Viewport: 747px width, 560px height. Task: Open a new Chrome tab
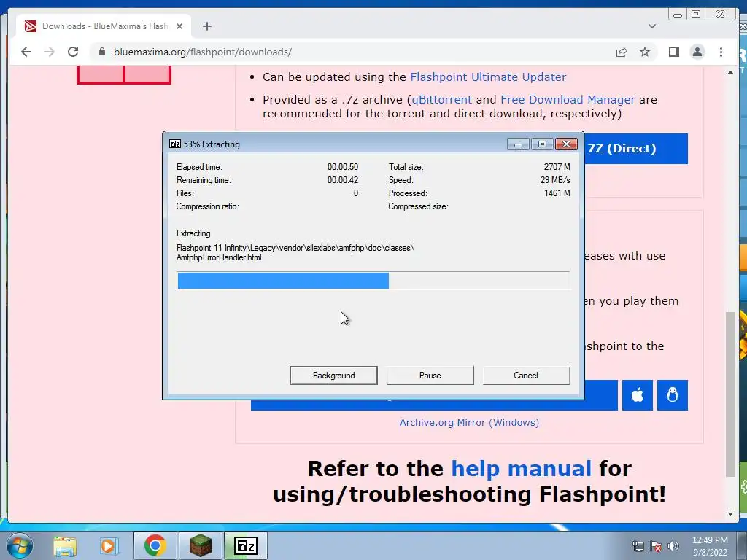click(x=206, y=26)
